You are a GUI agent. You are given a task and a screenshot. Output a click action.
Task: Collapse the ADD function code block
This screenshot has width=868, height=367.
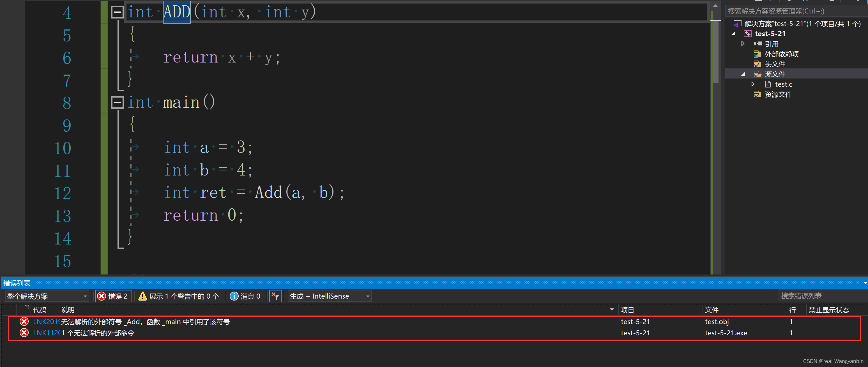click(117, 12)
